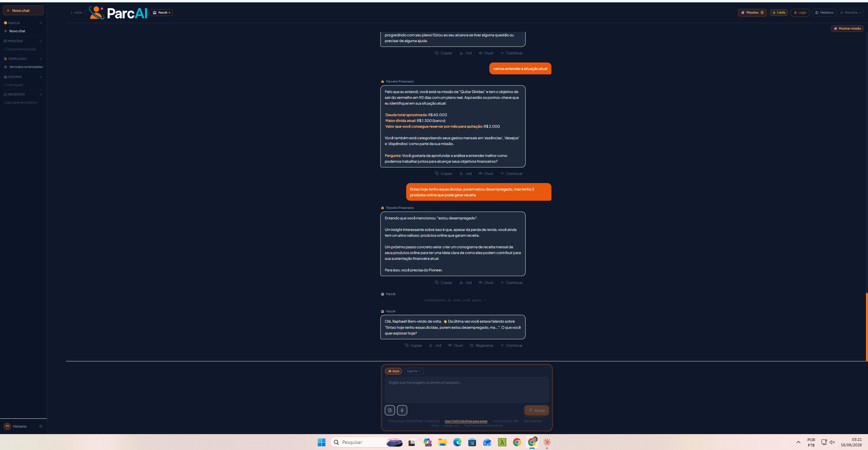Image resolution: width=868 pixels, height=450 pixels.
Task: Open the ParcAI agent selector chip in header
Action: tap(161, 13)
